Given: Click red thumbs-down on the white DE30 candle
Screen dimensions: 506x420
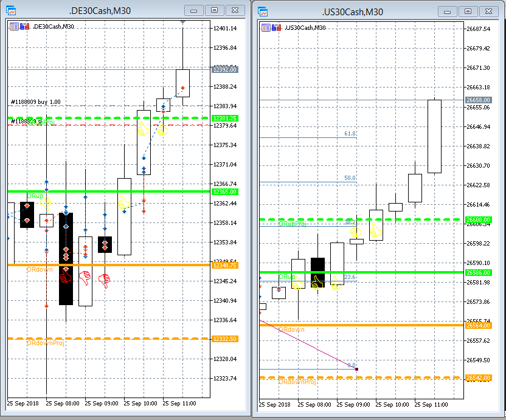Looking at the screenshot, I should [85, 278].
